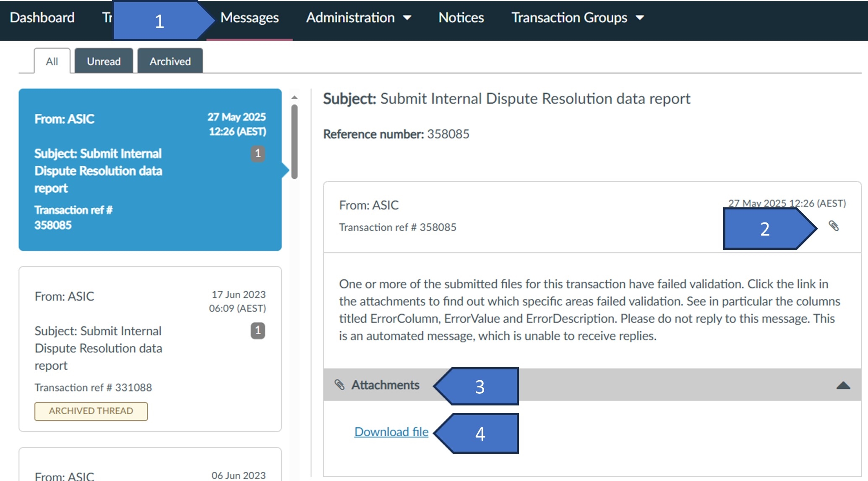Click the Download file link
868x481 pixels.
[x=391, y=431]
